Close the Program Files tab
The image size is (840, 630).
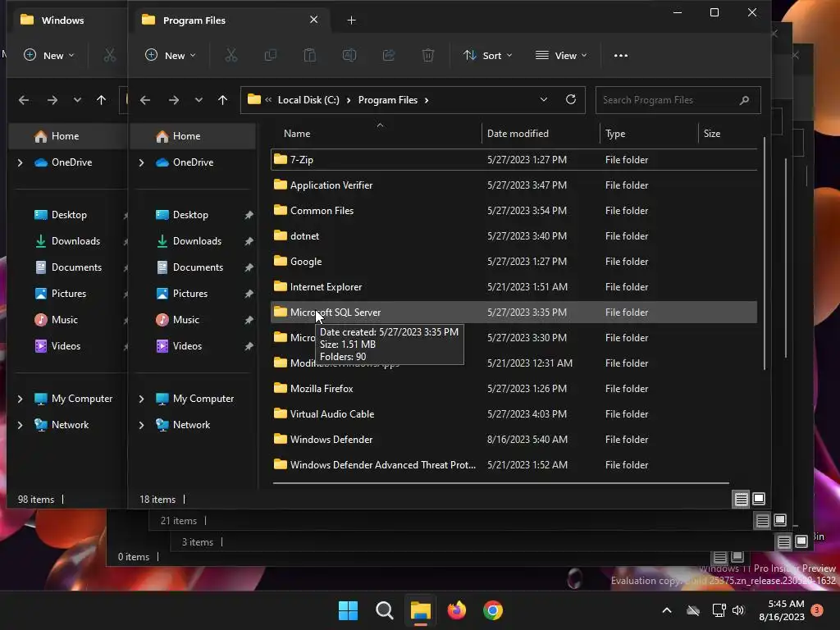314,20
